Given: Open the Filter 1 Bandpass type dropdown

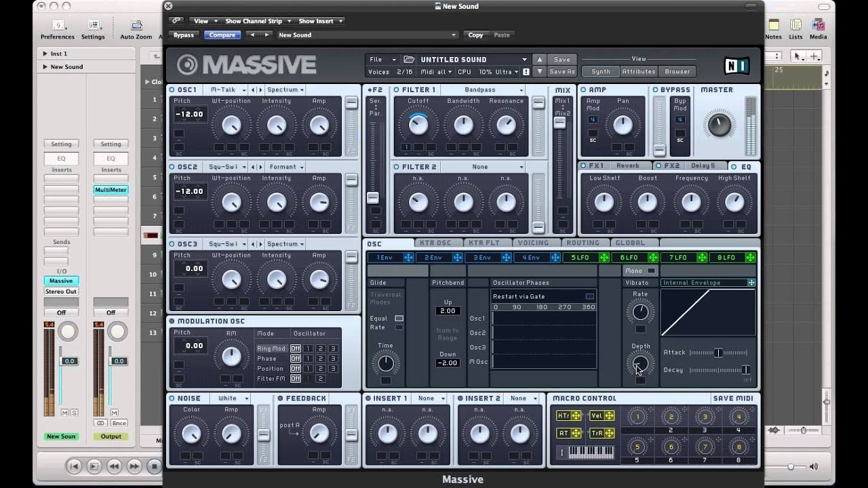Looking at the screenshot, I should [484, 89].
